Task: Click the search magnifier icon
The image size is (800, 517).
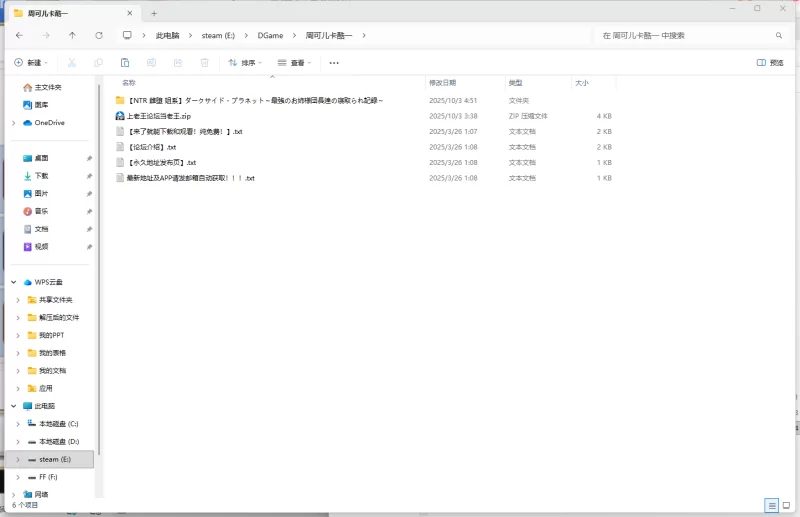Action: 779,35
